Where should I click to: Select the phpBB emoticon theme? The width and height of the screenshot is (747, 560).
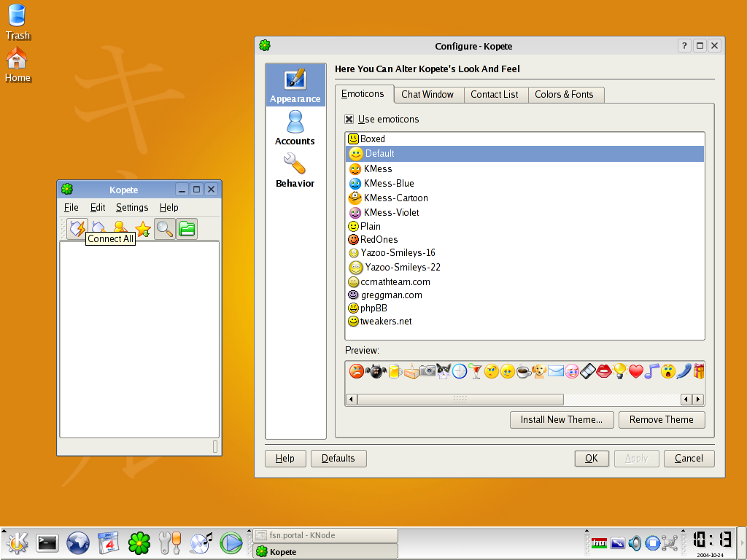[525, 308]
